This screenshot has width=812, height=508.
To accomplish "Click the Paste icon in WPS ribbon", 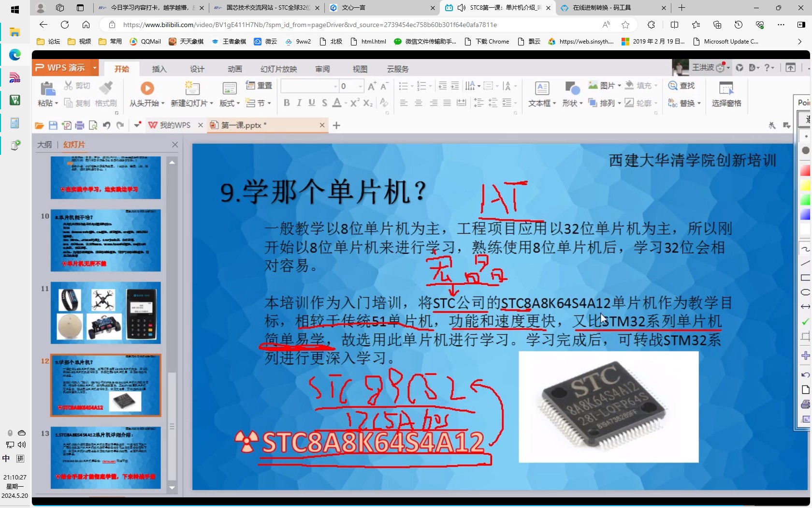I will coord(47,88).
